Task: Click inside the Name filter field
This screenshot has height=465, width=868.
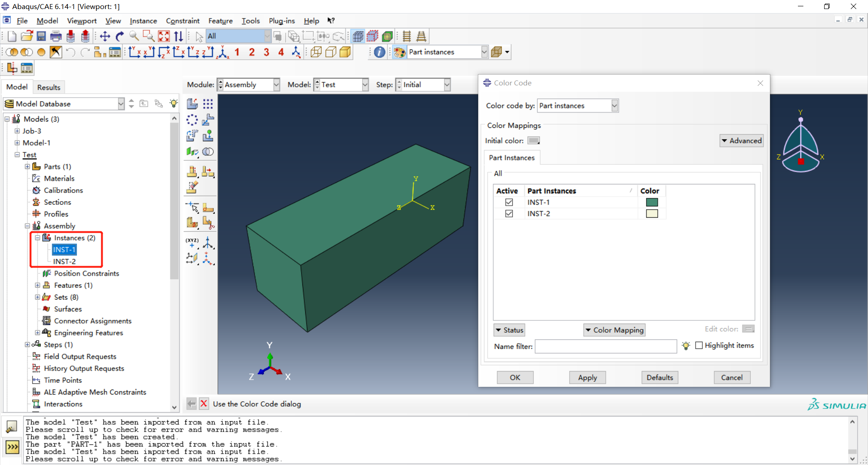Action: pyautogui.click(x=606, y=346)
